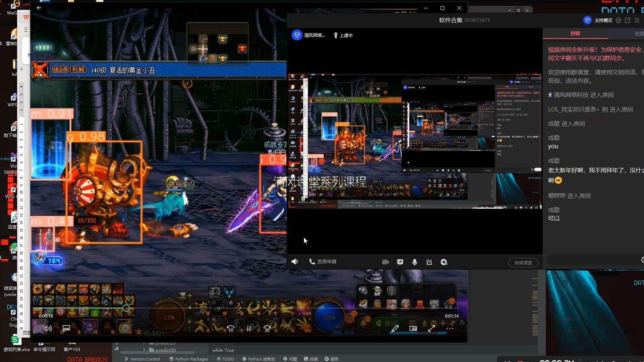Click the elapsed time 0:00:18 label
Viewport: 644px width, 362px height.
click(46, 316)
